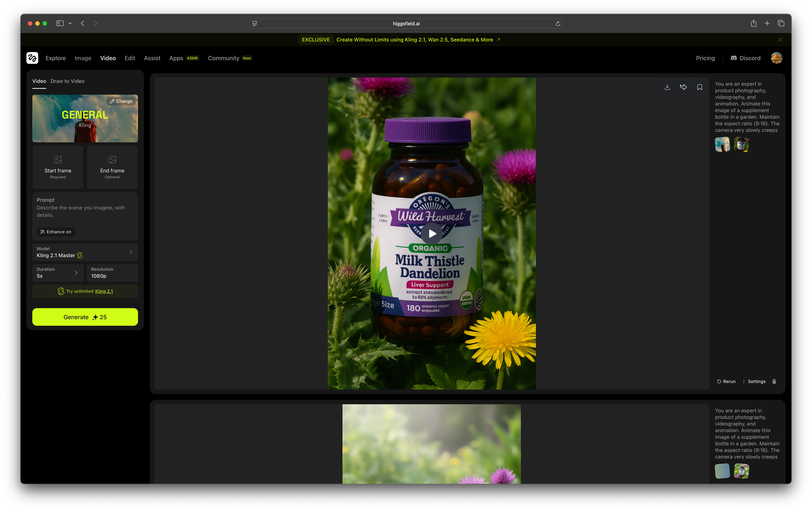Dismiss the EXCLUSIVE promo banner

click(780, 40)
